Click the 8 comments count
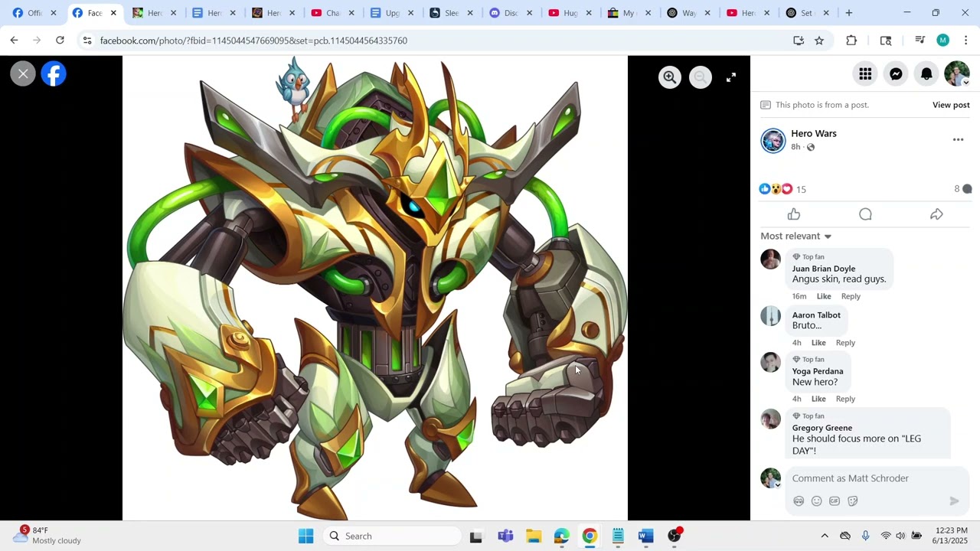980x551 pixels. point(962,189)
